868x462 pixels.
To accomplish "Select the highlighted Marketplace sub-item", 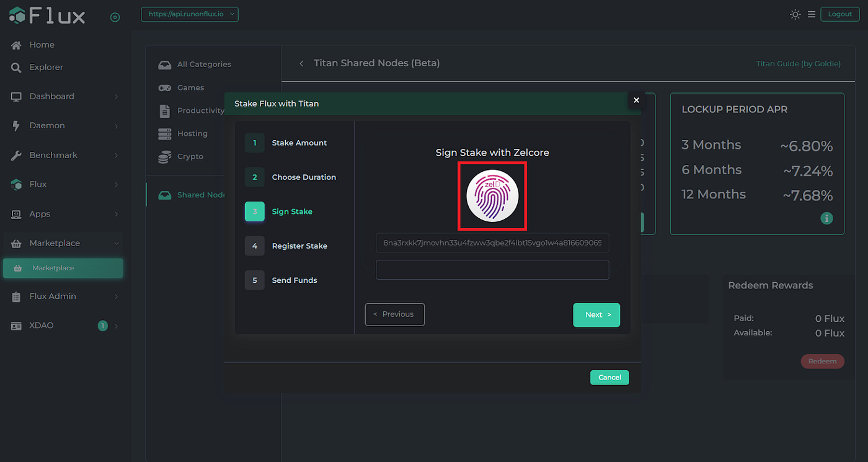I will pos(63,268).
